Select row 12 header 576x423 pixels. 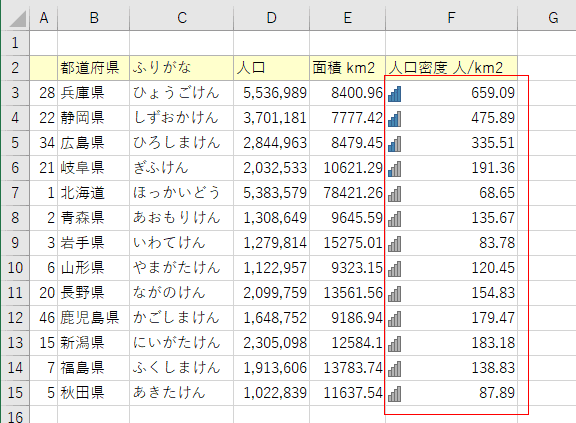(x=15, y=318)
